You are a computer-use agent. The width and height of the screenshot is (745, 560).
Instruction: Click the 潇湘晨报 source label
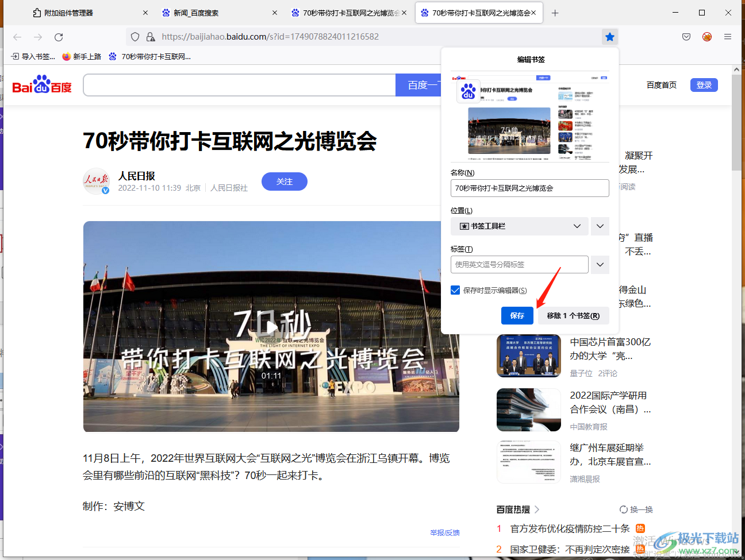[x=585, y=479]
